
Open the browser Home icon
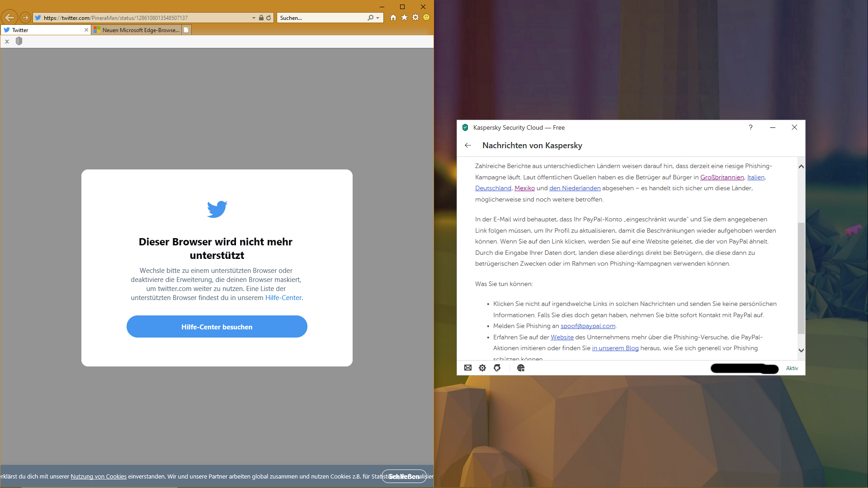pos(393,17)
